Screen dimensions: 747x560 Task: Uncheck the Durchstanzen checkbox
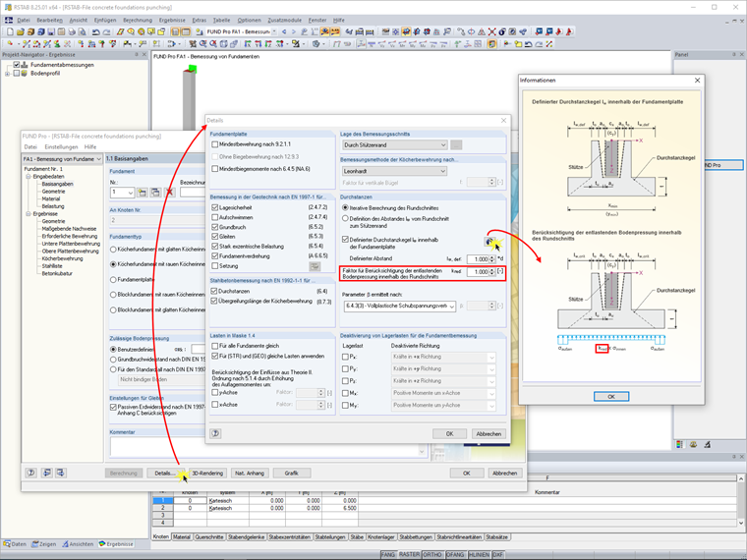pos(215,291)
